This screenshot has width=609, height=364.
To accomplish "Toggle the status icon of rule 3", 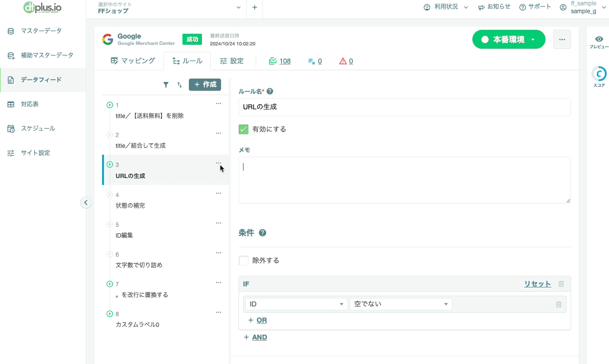I will (109, 164).
